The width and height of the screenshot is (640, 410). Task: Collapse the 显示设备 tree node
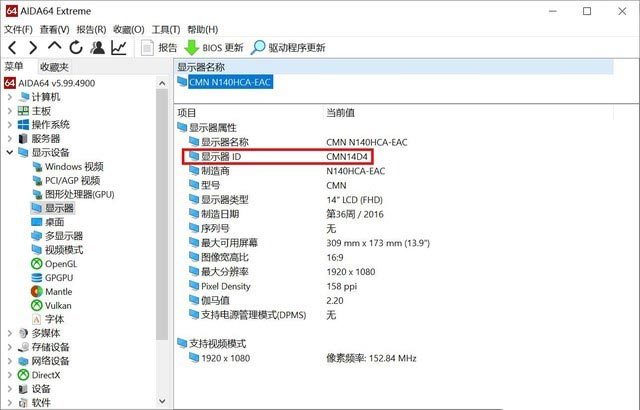[x=10, y=153]
